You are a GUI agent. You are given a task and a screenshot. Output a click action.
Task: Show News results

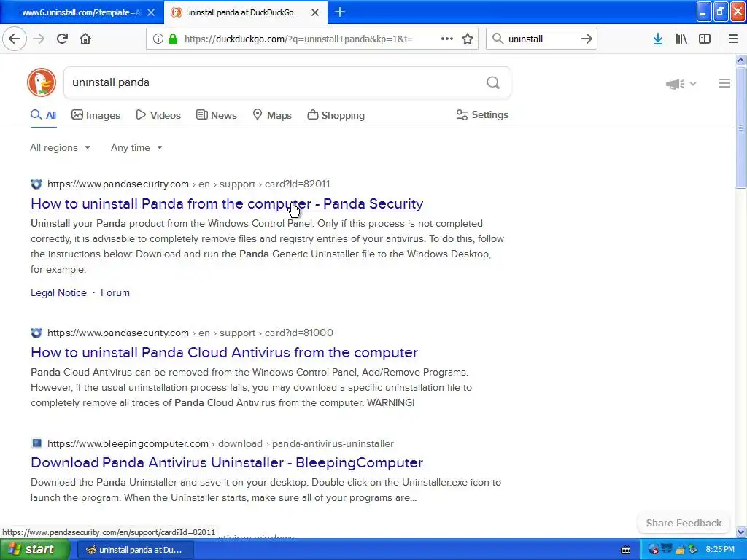pos(216,115)
